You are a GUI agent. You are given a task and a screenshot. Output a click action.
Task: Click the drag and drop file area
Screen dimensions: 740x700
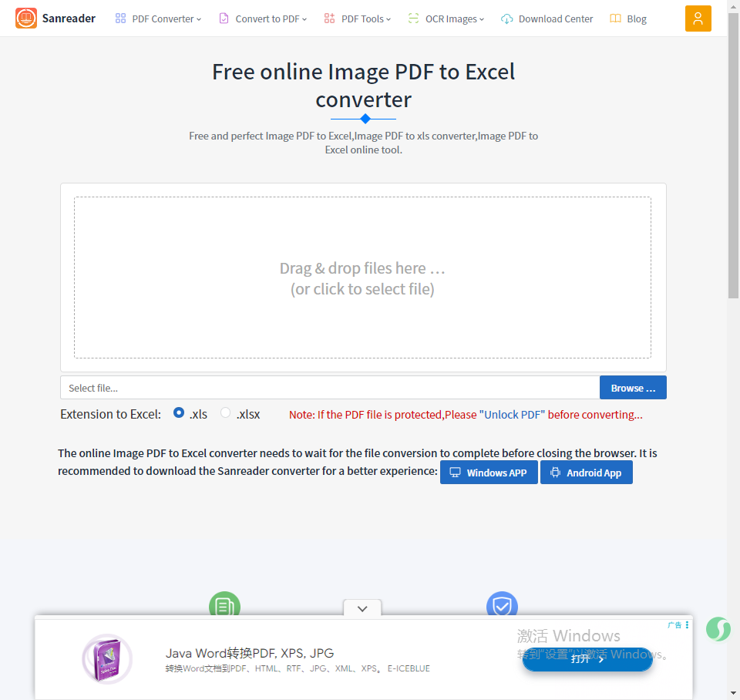tap(362, 278)
